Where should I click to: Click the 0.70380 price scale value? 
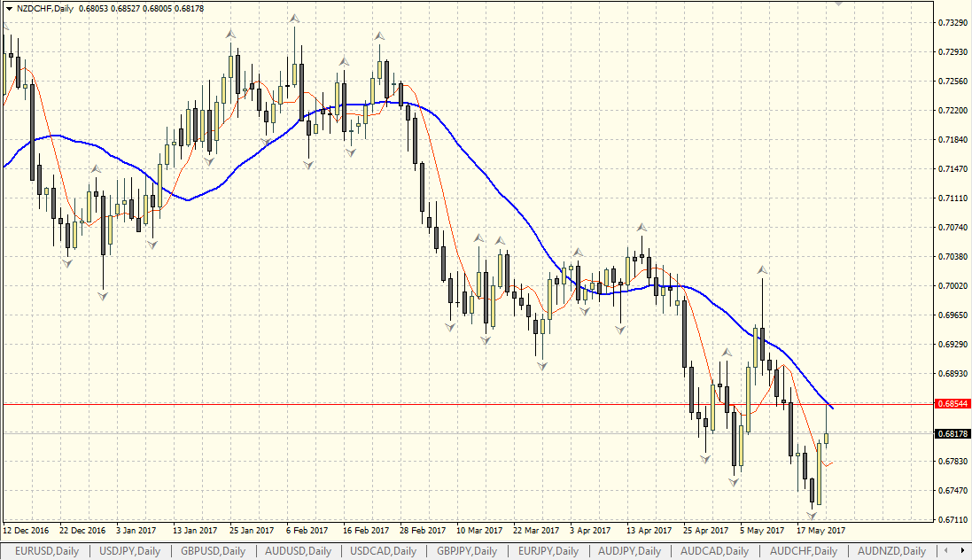pyautogui.click(x=953, y=257)
